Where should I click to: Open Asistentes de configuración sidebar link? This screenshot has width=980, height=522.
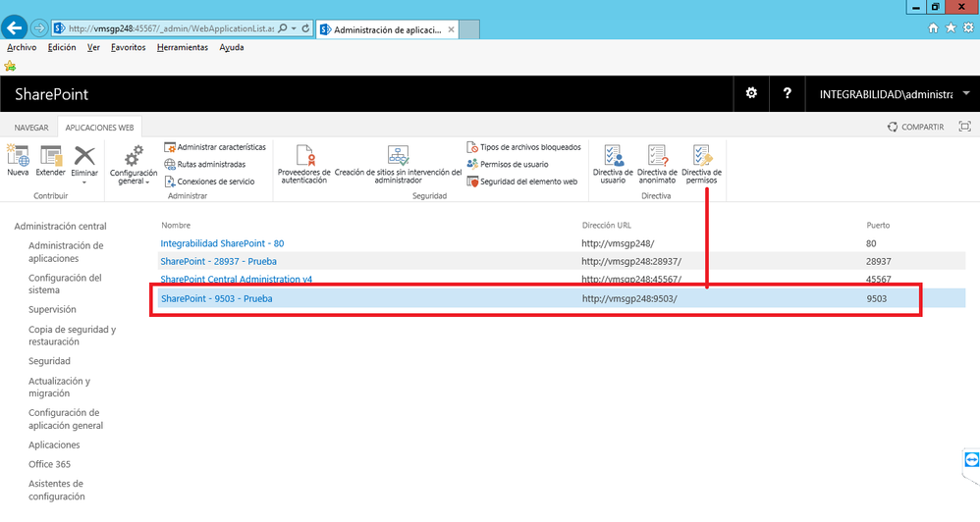coord(56,491)
